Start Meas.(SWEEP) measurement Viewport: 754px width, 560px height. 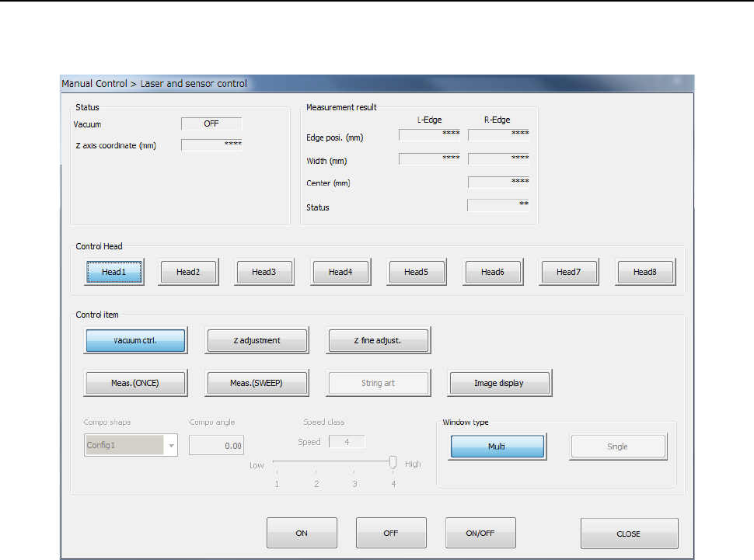click(257, 383)
